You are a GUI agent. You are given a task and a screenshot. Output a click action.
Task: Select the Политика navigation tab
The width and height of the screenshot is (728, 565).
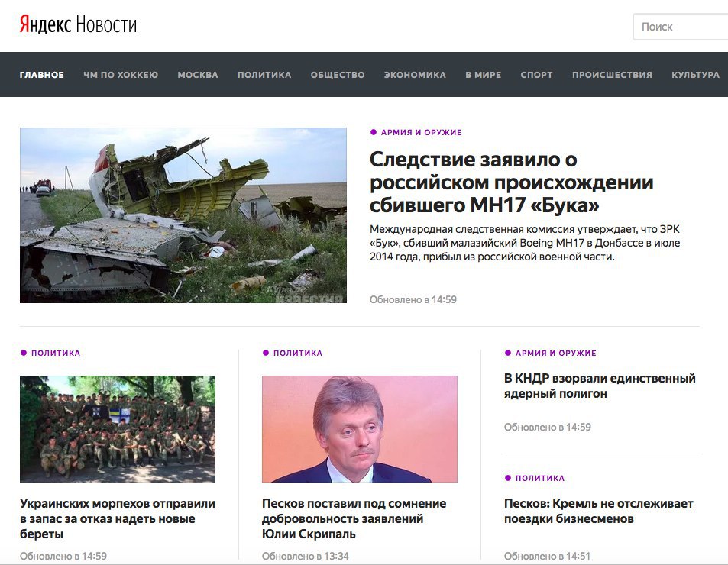264,75
